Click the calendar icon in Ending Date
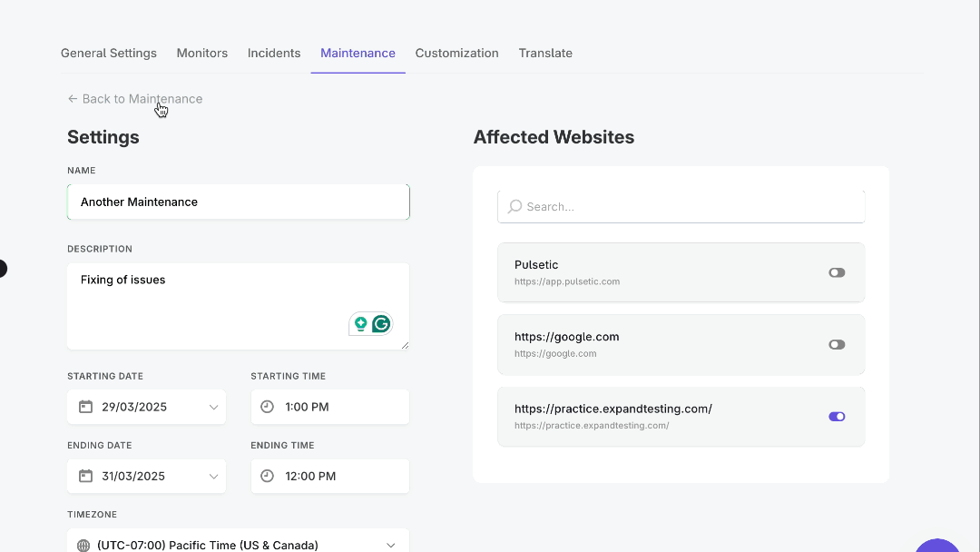The width and height of the screenshot is (980, 552). coord(85,477)
